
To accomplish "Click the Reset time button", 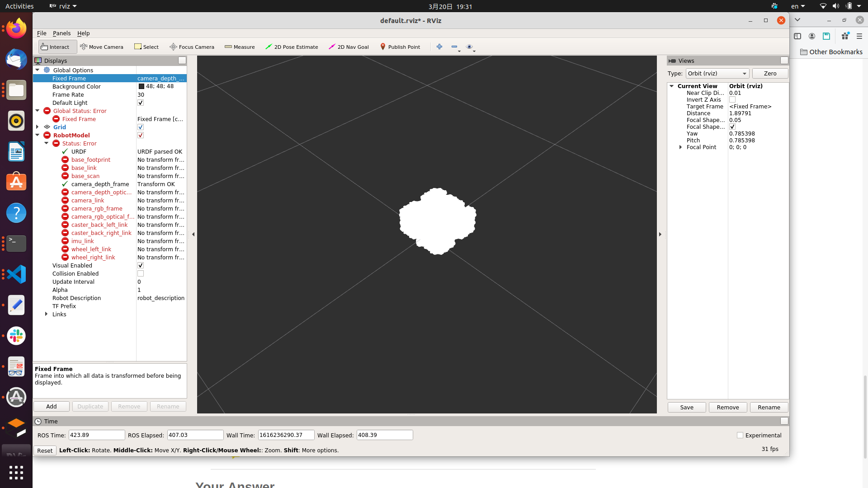I will click(x=44, y=450).
